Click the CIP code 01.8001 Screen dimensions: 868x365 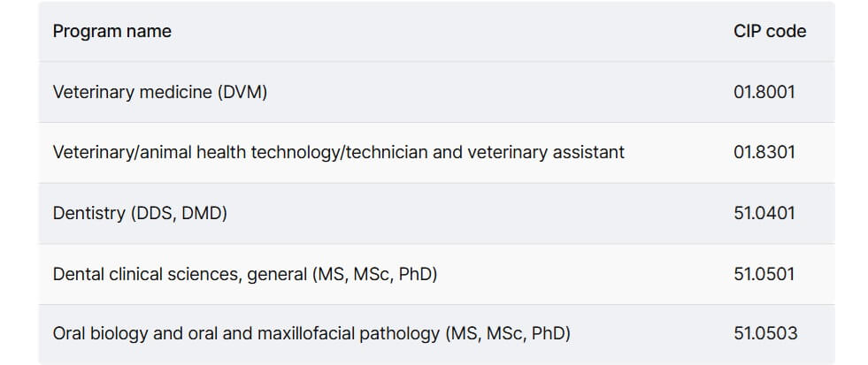(x=764, y=92)
